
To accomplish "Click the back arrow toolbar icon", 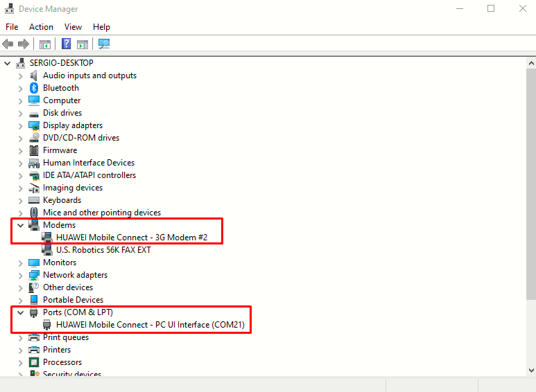I will tap(8, 44).
